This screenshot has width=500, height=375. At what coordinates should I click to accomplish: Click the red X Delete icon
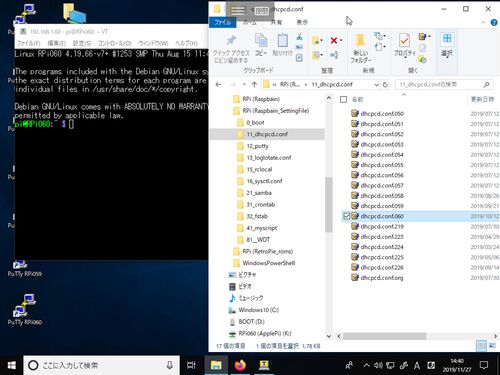click(334, 40)
